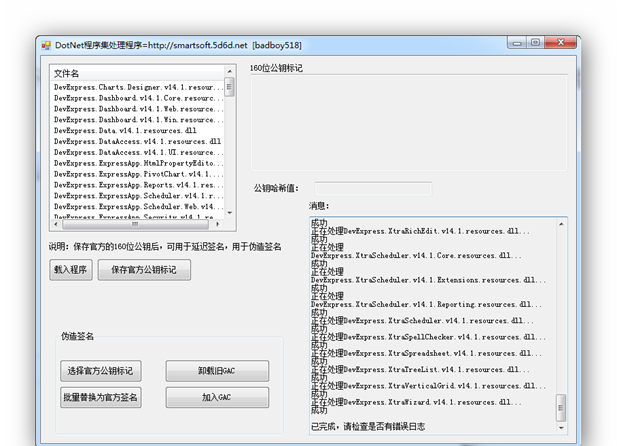The height and width of the screenshot is (446, 617).
Task: Click the 选择官方公钥标记 button
Action: click(x=101, y=371)
